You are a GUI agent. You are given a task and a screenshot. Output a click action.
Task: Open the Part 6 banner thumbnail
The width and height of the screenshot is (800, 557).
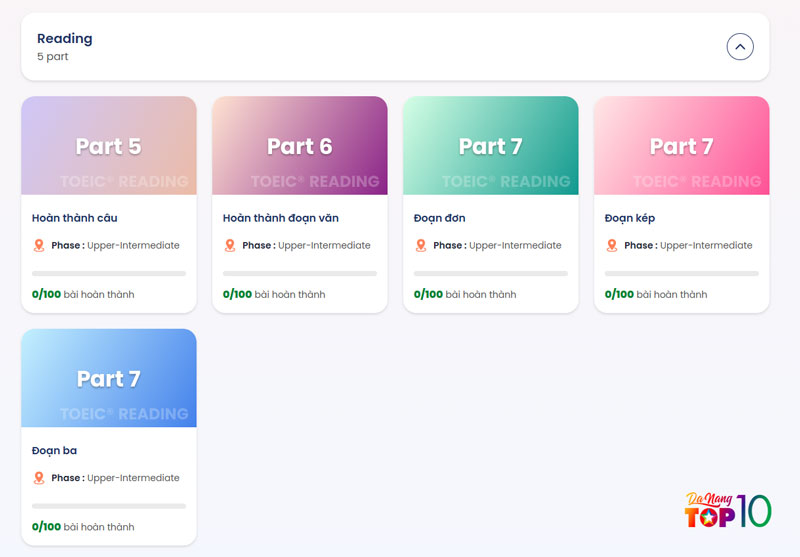coord(299,145)
